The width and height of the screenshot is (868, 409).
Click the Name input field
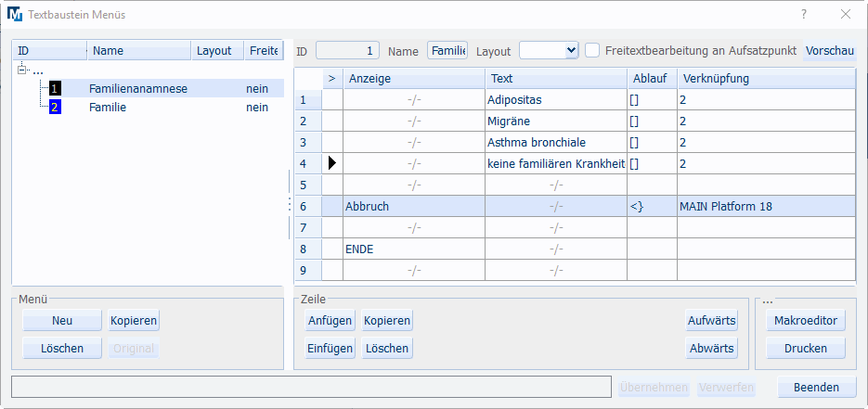pyautogui.click(x=447, y=51)
